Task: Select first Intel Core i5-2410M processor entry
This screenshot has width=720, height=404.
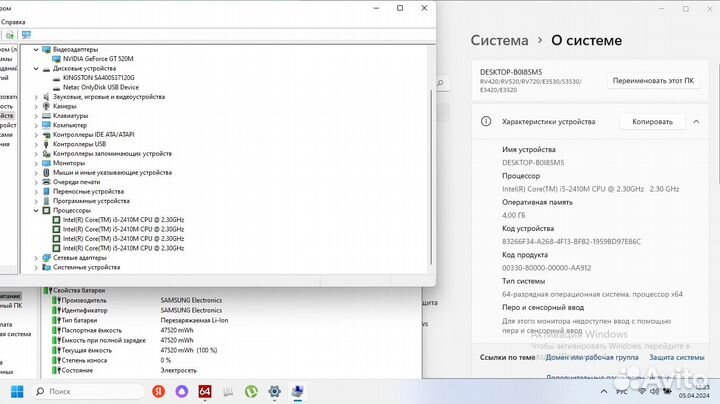Action: tap(123, 220)
